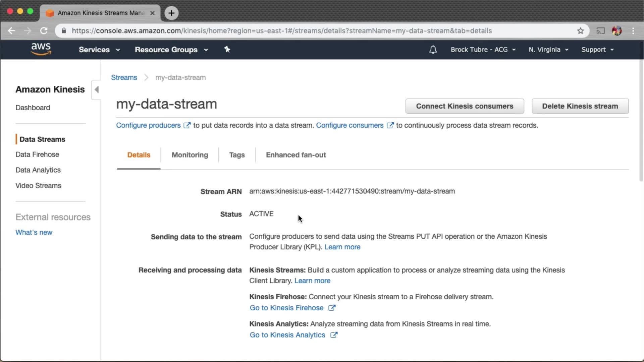Collapse the Amazon Kinesis sidebar
This screenshot has height=362, width=644.
97,89
